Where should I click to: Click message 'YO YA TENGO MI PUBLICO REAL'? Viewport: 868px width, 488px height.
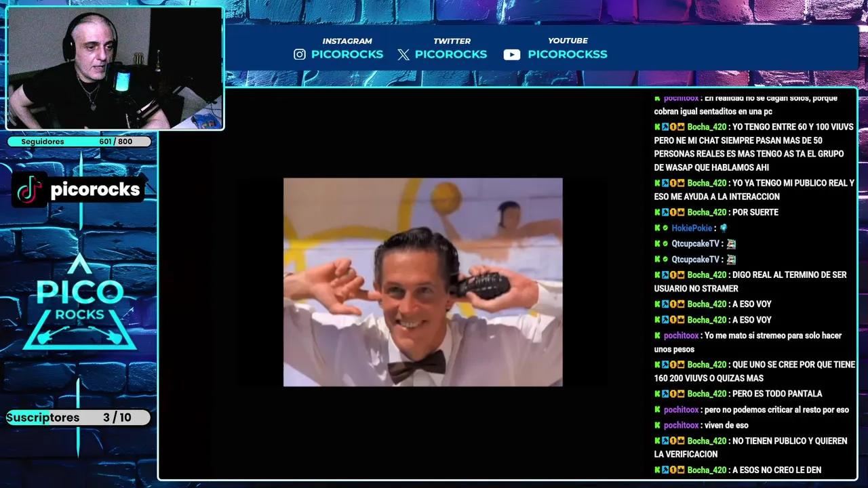tap(754, 190)
